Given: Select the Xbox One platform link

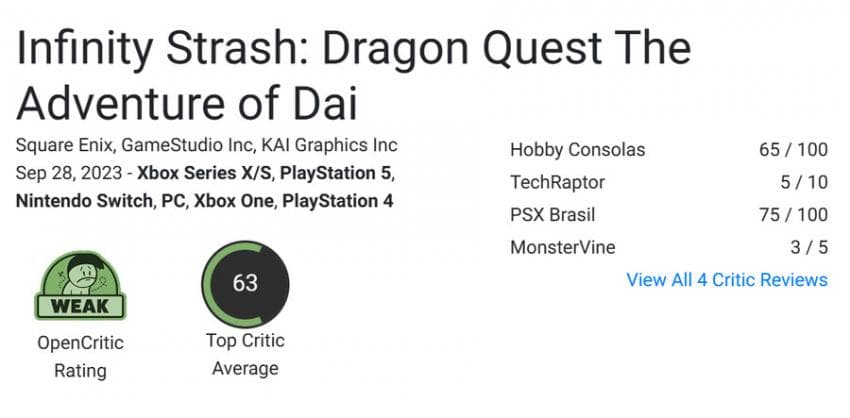Looking at the screenshot, I should (233, 201).
